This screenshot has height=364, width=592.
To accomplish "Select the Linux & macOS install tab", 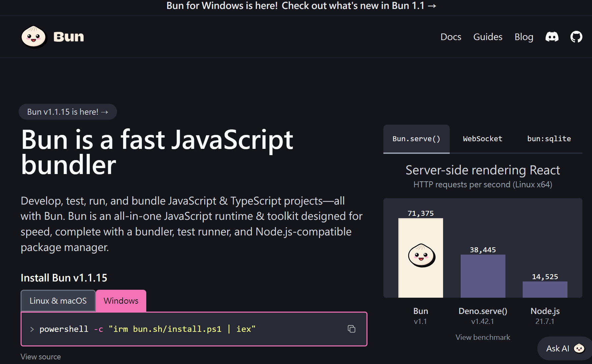I will click(58, 301).
